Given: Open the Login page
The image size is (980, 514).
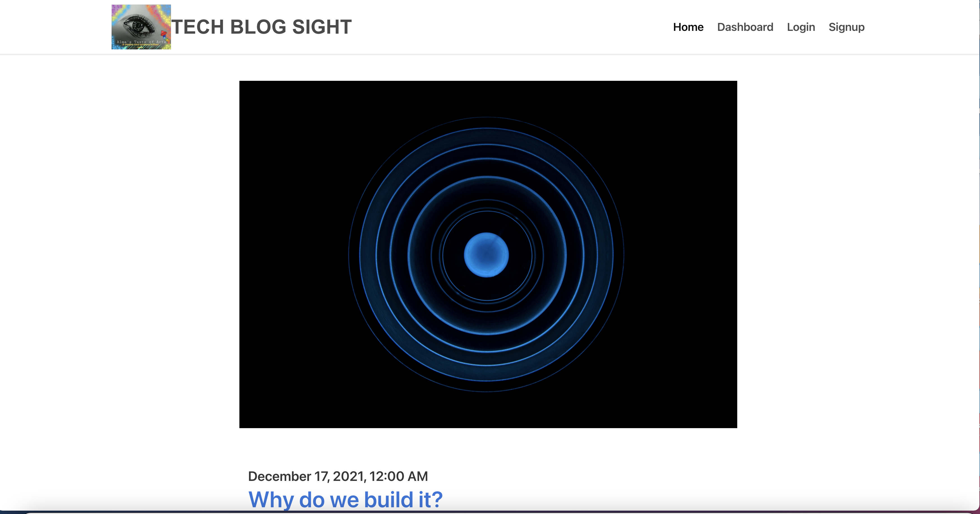Looking at the screenshot, I should (x=801, y=27).
